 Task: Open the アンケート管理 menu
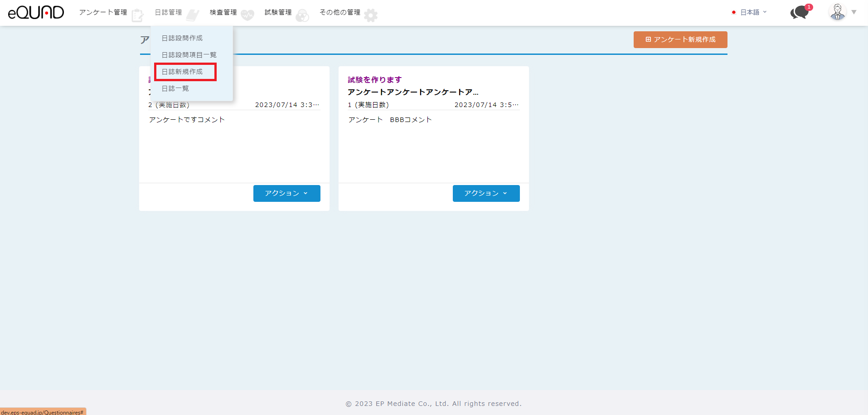tap(103, 12)
